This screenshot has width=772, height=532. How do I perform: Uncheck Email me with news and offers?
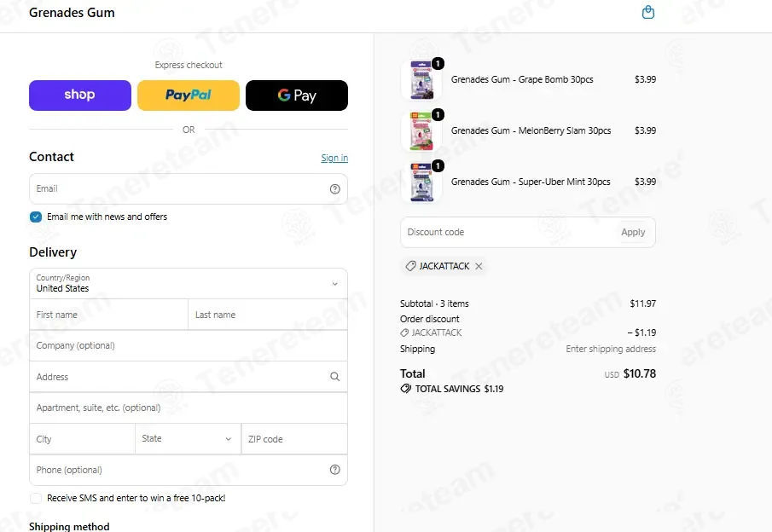pyautogui.click(x=36, y=217)
